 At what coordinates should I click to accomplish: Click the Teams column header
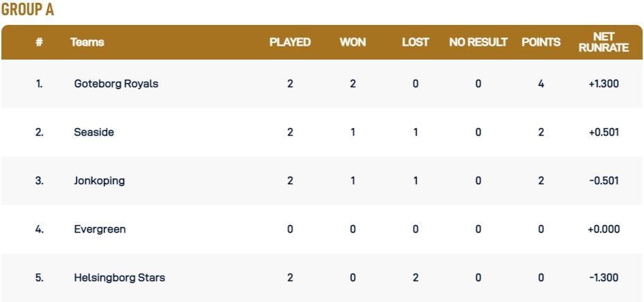click(87, 42)
